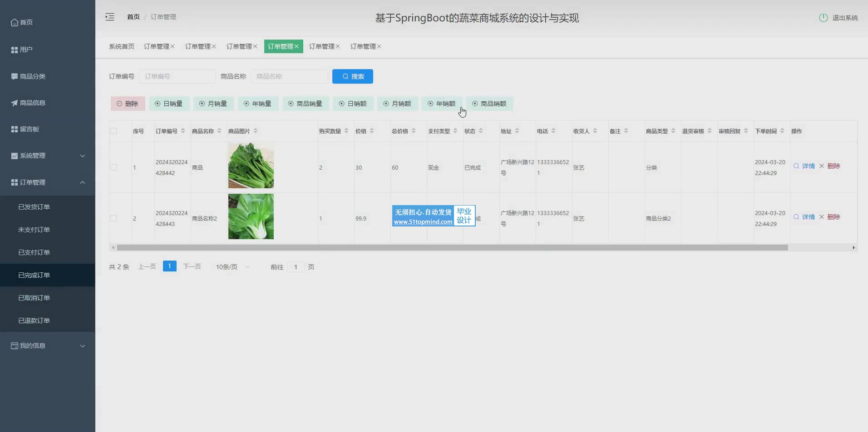Viewport: 868px width, 432px height.
Task: Expand the 系统管理 sidebar menu
Action: pyautogui.click(x=48, y=156)
